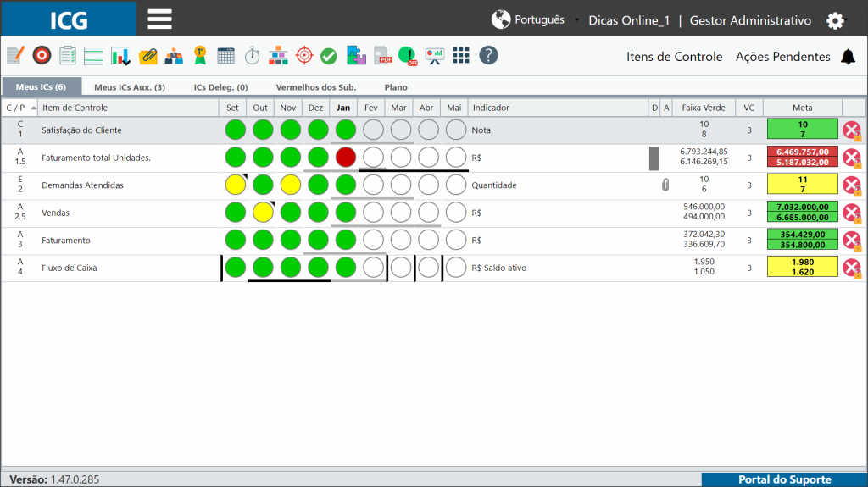Open the notifications bell icon

(x=848, y=57)
